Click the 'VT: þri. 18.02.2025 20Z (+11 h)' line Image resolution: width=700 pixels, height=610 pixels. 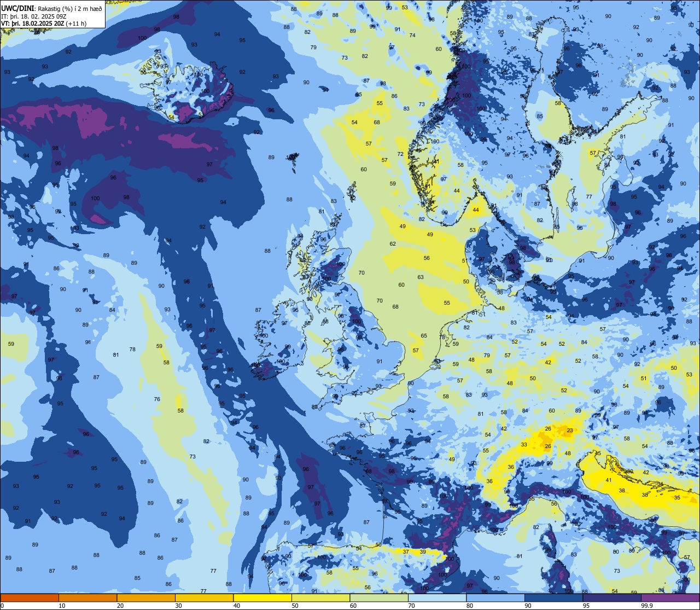(45, 23)
